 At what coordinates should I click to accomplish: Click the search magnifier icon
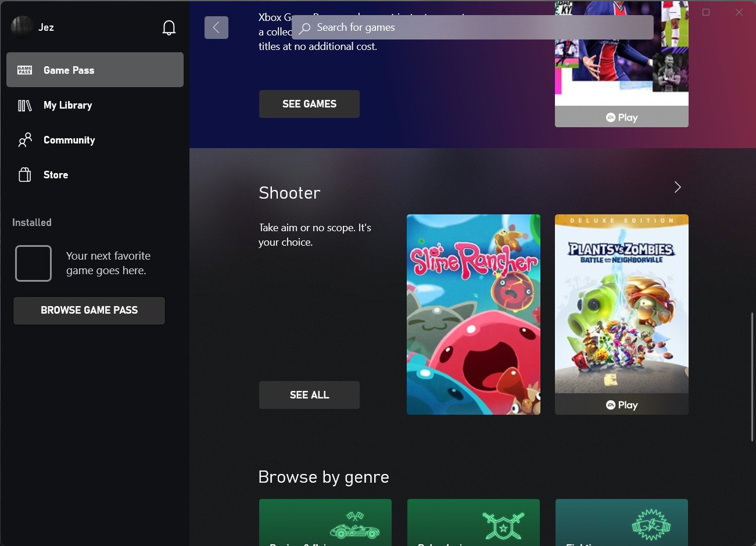[x=305, y=28]
